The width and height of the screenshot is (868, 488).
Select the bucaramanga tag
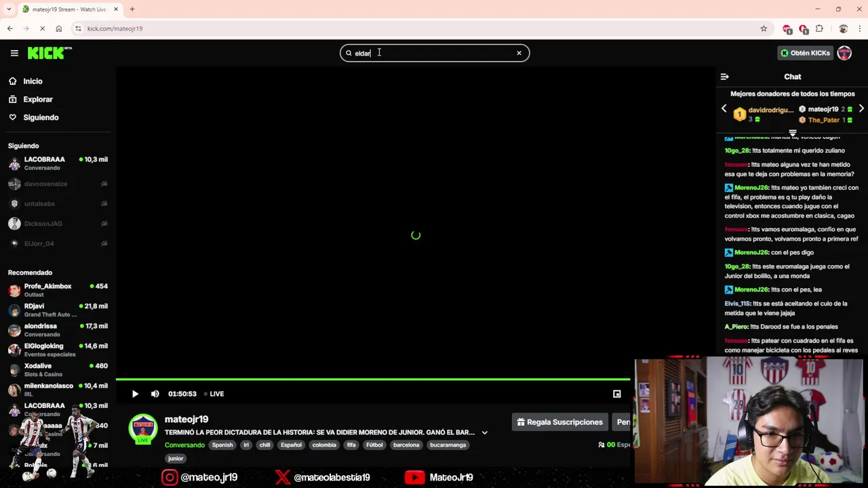448,445
